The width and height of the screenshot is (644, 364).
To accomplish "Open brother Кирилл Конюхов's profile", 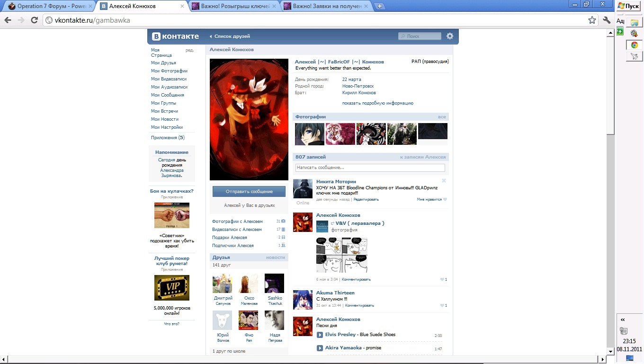I will tap(359, 93).
